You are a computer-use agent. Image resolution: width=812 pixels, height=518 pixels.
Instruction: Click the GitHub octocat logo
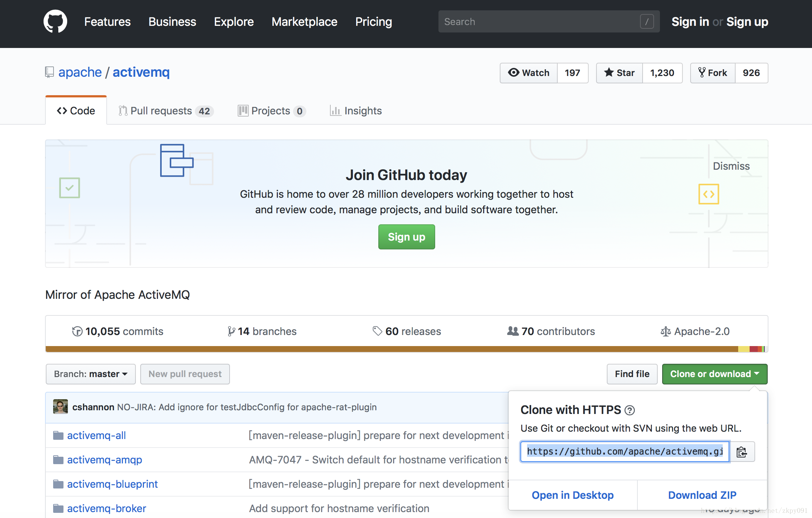[55, 21]
